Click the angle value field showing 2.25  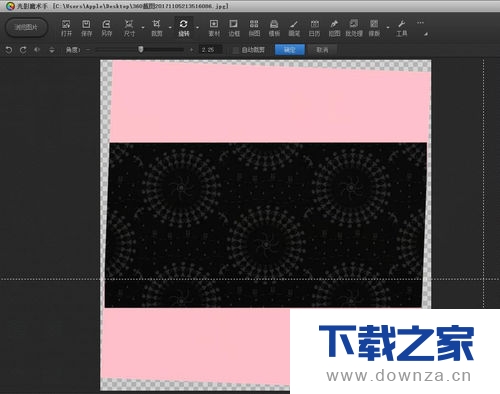pyautogui.click(x=211, y=50)
